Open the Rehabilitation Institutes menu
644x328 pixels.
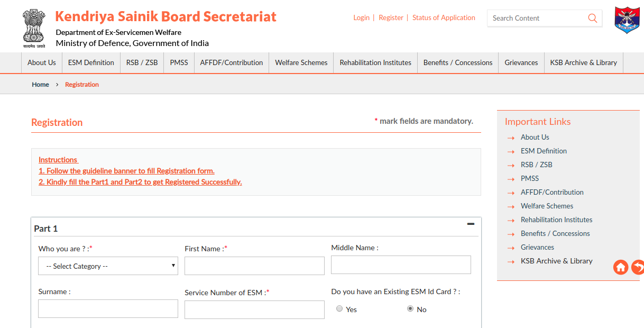[x=375, y=62]
